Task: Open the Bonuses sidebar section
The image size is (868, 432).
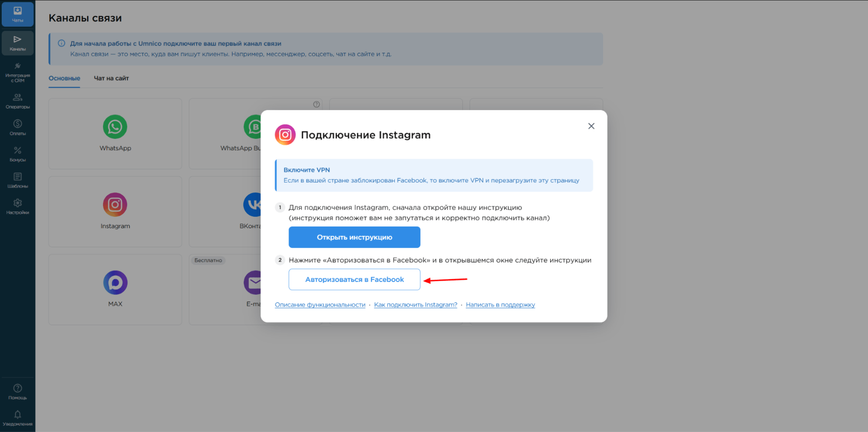Action: (x=17, y=154)
